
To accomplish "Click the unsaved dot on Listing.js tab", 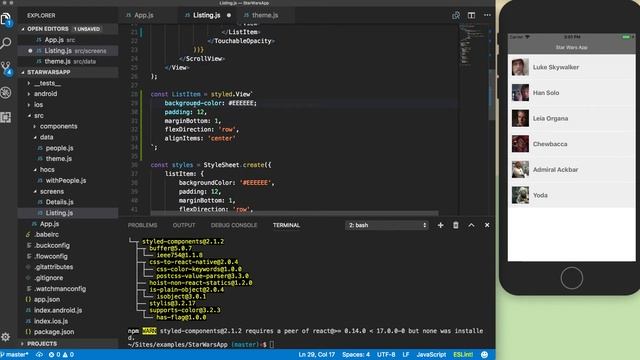I will coord(229,16).
